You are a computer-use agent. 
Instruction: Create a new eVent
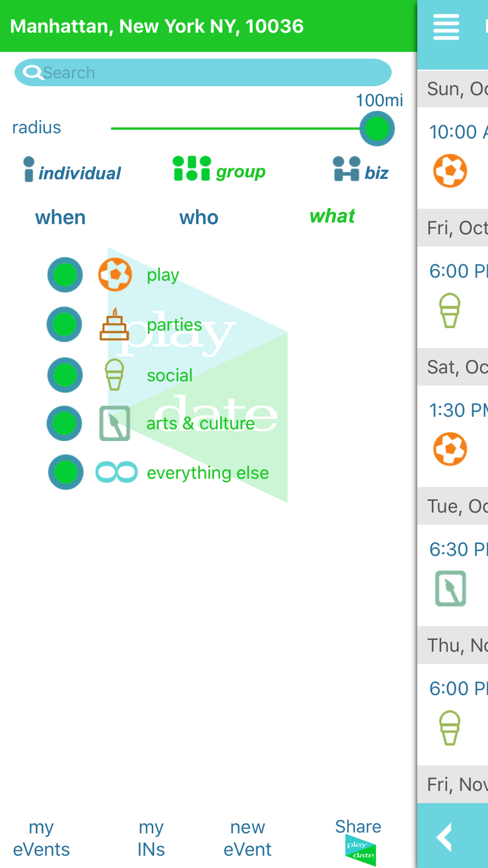point(247,838)
